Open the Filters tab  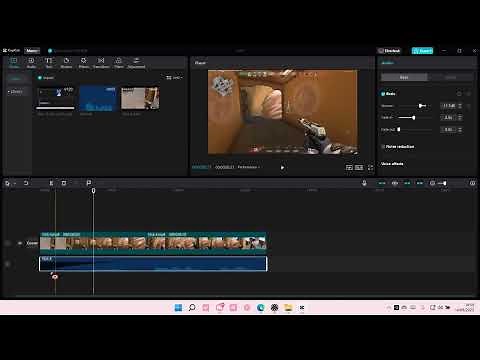[x=119, y=62]
